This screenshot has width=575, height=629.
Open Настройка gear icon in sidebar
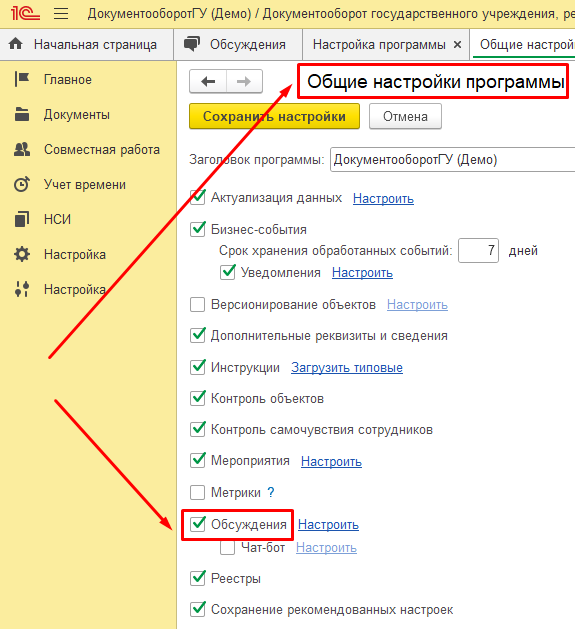[x=22, y=254]
